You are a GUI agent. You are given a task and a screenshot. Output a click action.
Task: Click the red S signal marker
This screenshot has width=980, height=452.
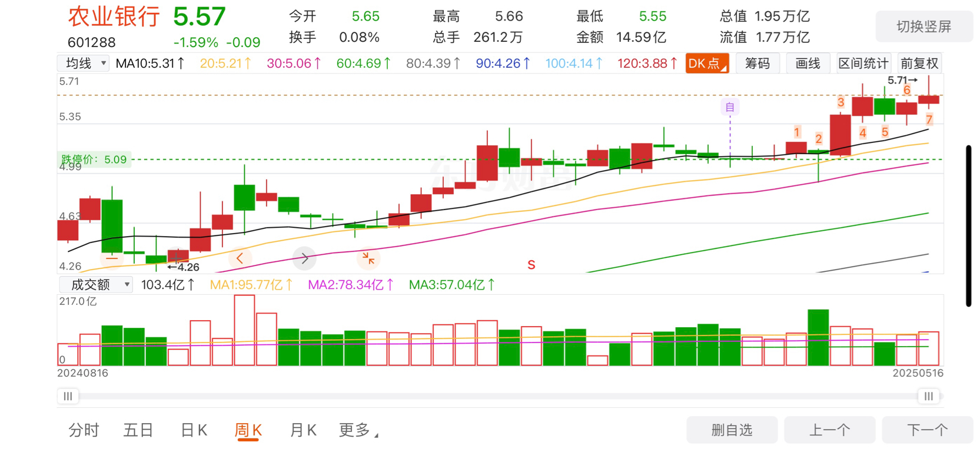coord(531,265)
